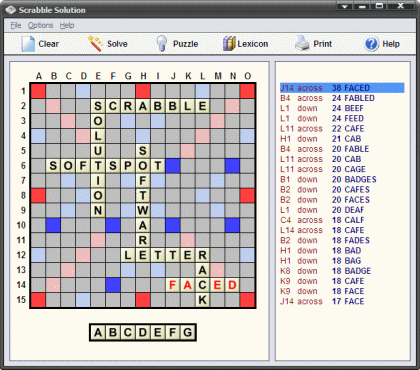
Task: Open Help with the question mark icon
Action: click(371, 44)
